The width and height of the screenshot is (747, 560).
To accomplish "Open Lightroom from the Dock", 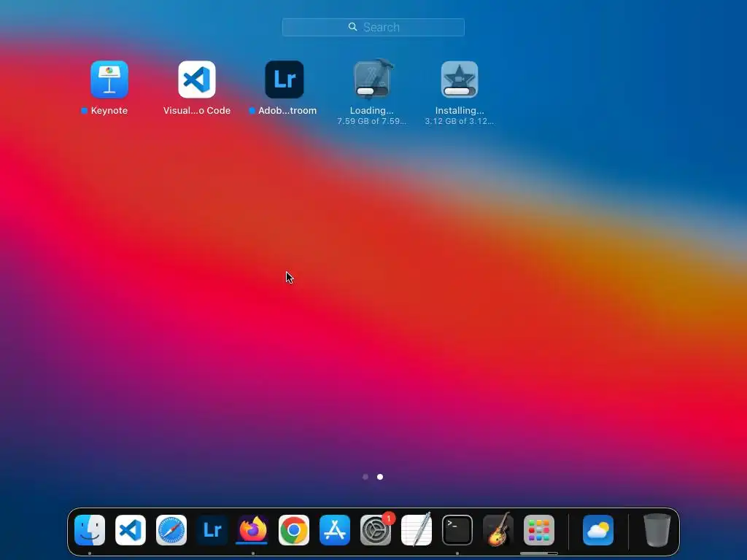I will click(x=212, y=530).
